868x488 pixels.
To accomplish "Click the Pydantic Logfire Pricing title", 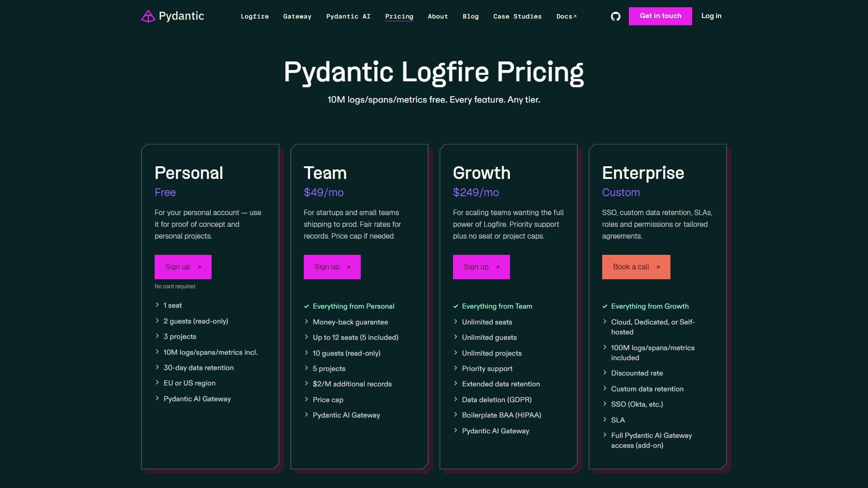I will pyautogui.click(x=434, y=72).
